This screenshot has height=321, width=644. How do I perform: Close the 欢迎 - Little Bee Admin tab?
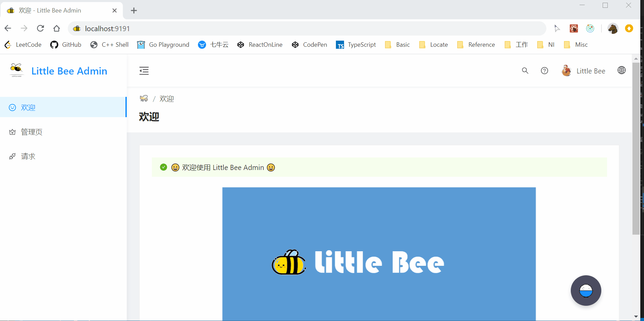tap(115, 10)
